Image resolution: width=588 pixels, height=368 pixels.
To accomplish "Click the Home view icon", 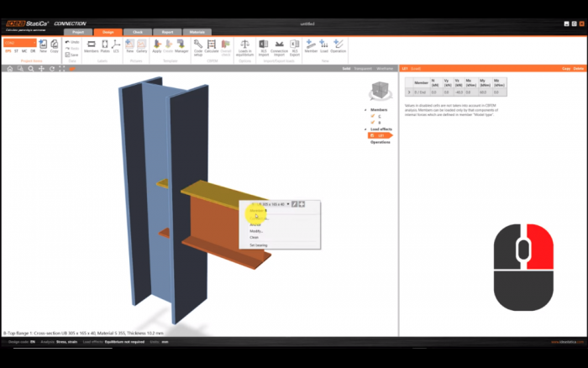I will (x=10, y=69).
